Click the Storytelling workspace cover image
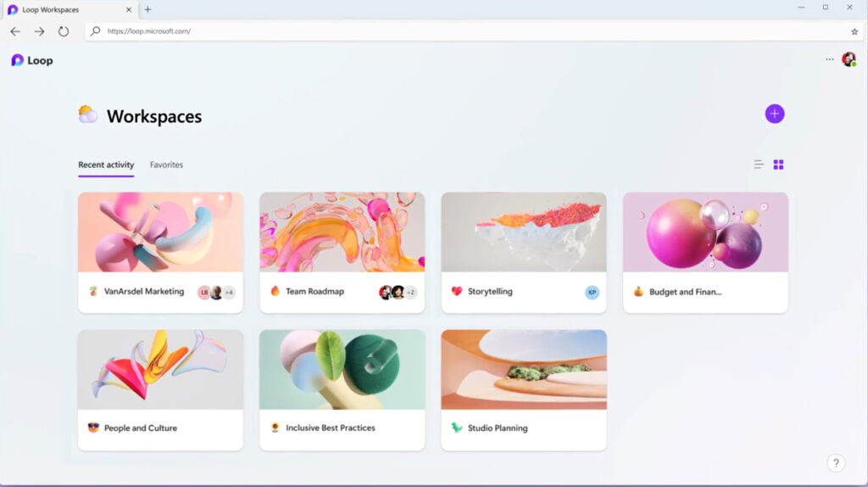The image size is (868, 487). [524, 232]
